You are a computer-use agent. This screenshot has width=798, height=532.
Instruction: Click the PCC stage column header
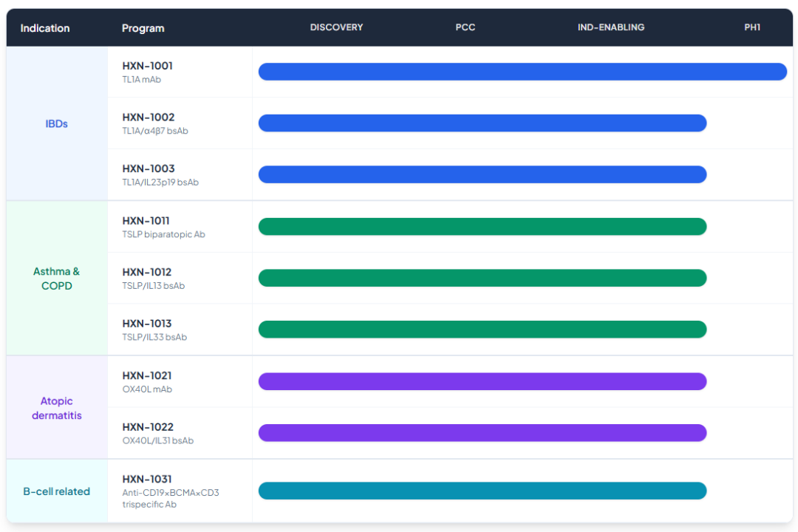(465, 27)
